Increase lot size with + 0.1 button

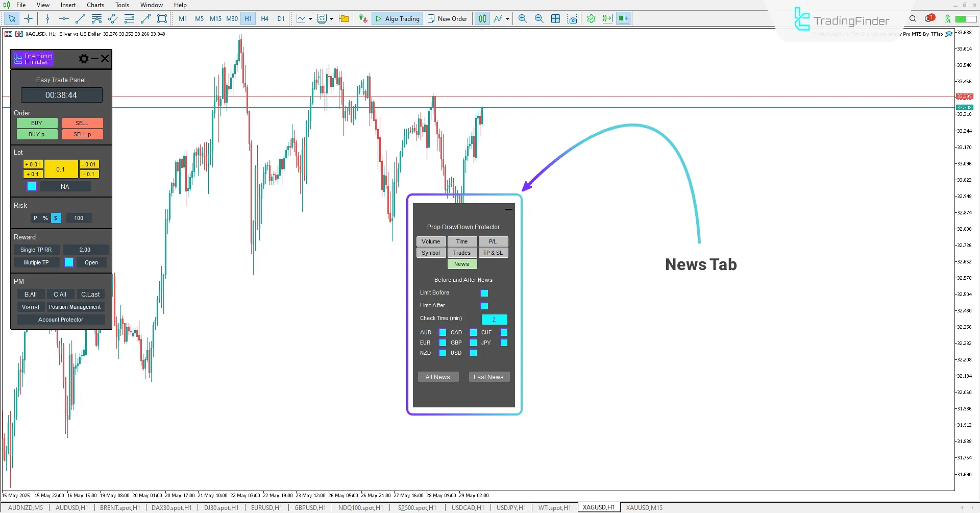coord(32,174)
